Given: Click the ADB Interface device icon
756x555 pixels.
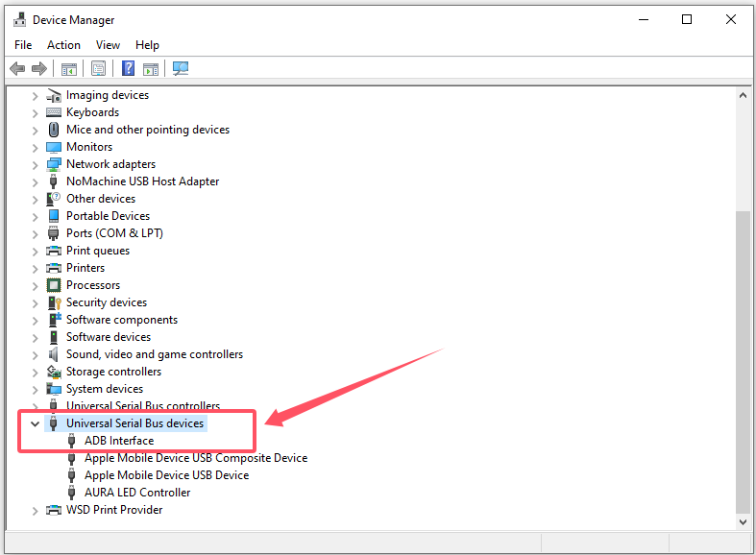Looking at the screenshot, I should click(72, 441).
